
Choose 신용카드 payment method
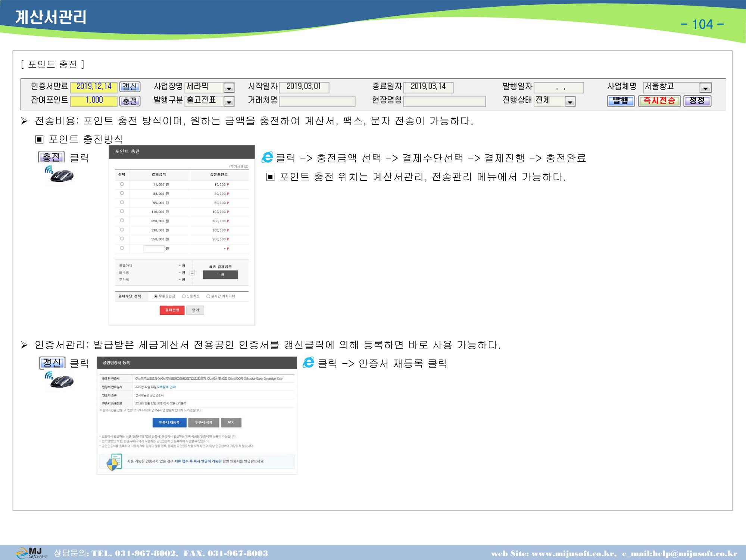pyautogui.click(x=184, y=296)
